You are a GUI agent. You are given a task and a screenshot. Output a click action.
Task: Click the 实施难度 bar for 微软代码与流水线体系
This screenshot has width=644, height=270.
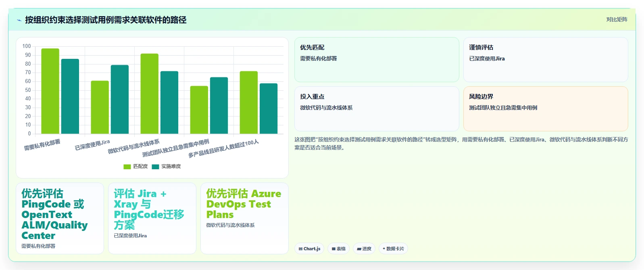[x=169, y=102]
